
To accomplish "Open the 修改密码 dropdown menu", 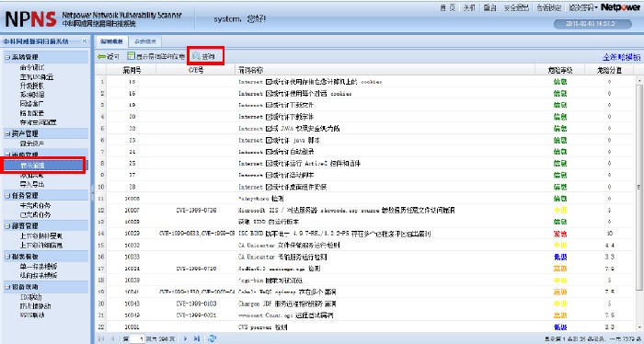I will click(583, 7).
